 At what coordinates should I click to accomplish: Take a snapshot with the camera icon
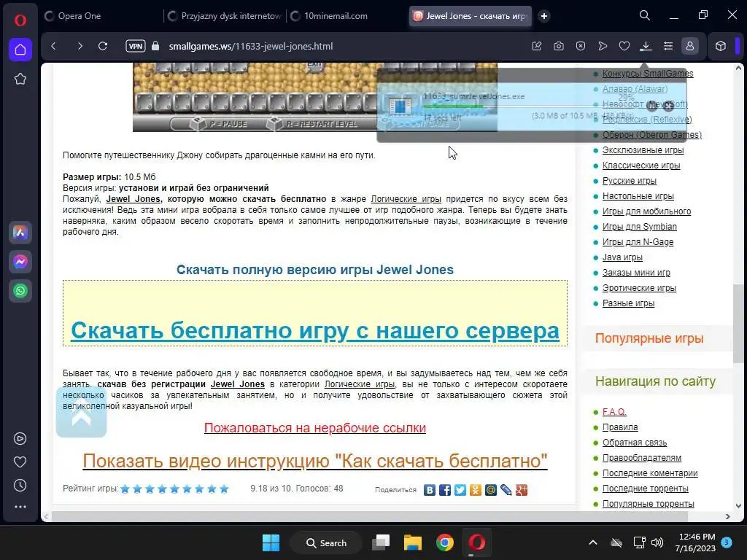pyautogui.click(x=558, y=46)
